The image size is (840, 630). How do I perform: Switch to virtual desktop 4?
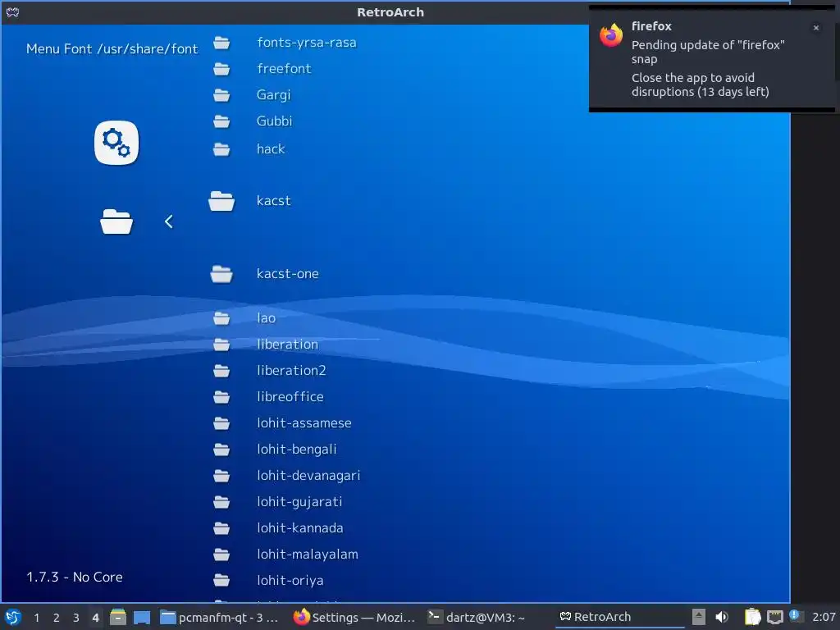tap(96, 618)
